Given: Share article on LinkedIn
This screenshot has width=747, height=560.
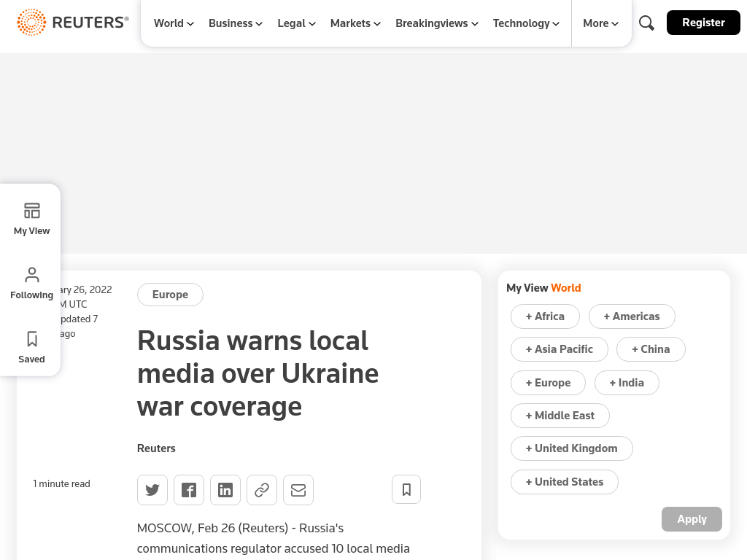Looking at the screenshot, I should coord(225,489).
